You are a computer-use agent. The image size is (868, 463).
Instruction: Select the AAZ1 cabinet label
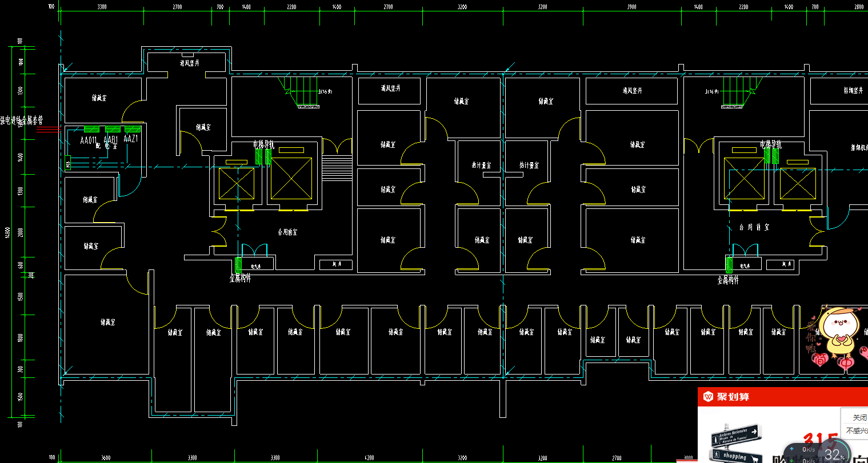tap(131, 139)
